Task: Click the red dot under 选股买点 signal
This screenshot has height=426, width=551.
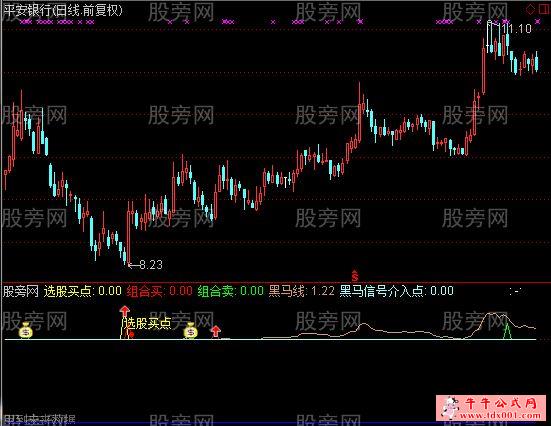Action: click(x=132, y=335)
